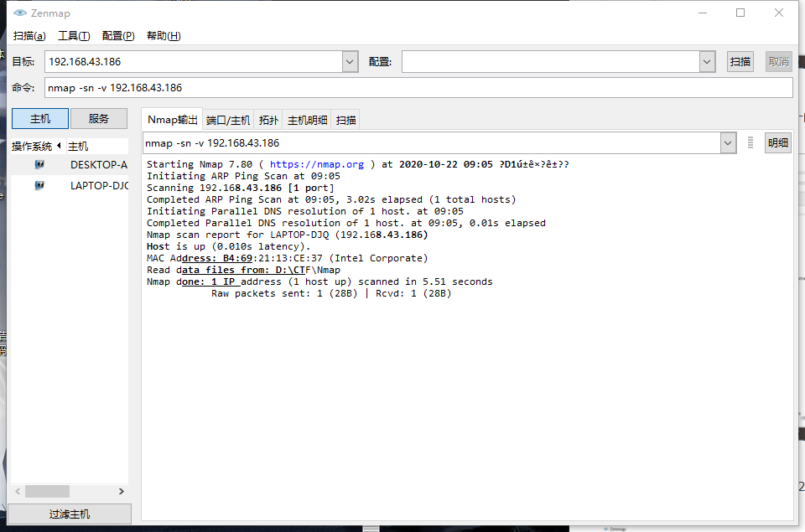Click the 过滤主机 filter hosts button
805x532 pixels.
[70, 514]
